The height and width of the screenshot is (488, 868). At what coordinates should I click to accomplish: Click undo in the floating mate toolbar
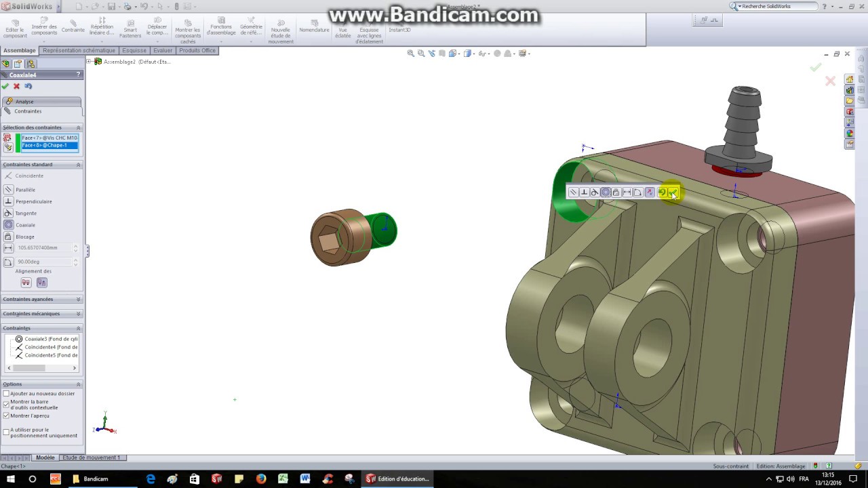(x=662, y=192)
